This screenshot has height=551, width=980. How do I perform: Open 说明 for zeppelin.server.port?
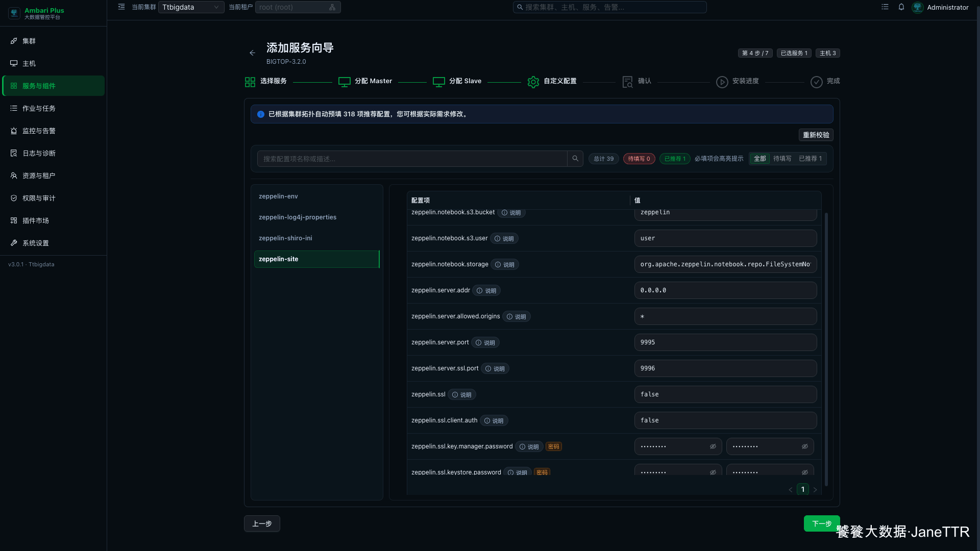(485, 343)
